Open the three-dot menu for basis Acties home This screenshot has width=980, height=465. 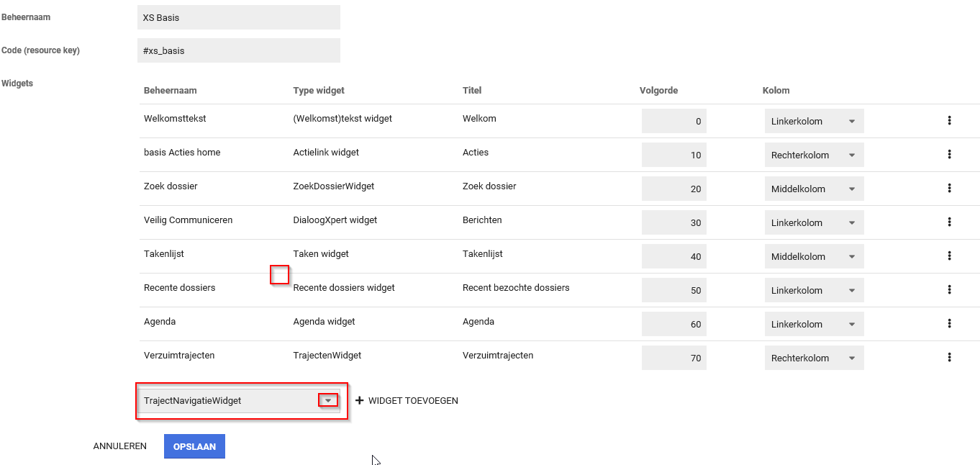[949, 155]
